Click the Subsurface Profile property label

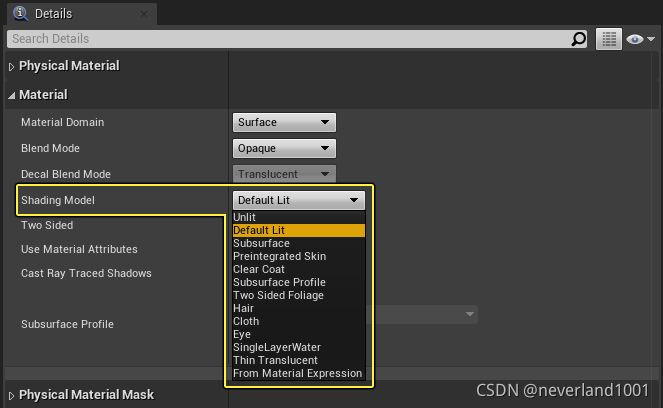68,324
